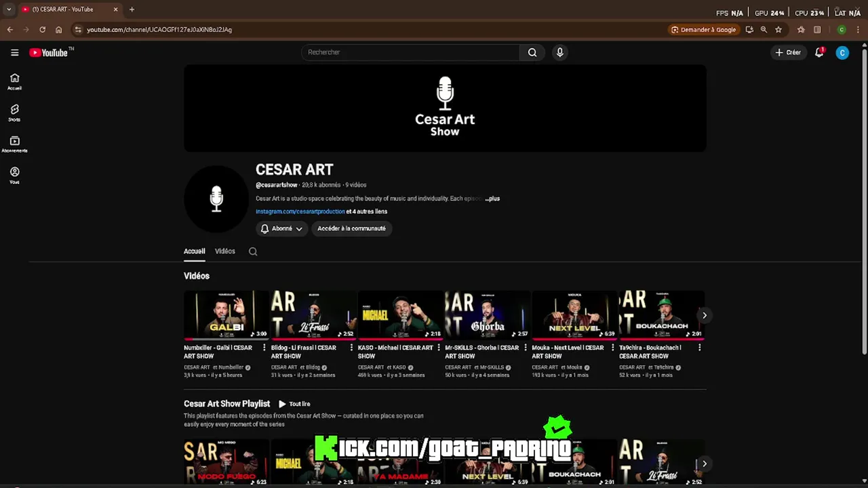Open the notifications bell
The height and width of the screenshot is (488, 868).
point(819,52)
